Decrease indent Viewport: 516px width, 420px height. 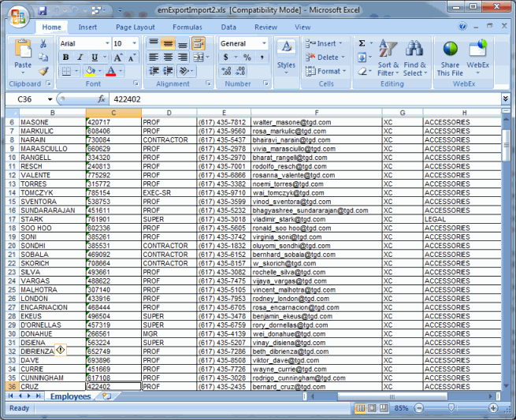[154, 71]
